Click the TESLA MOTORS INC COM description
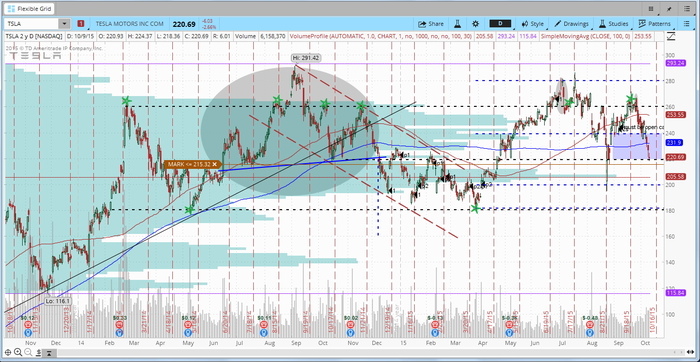The width and height of the screenshot is (700, 362). (129, 24)
